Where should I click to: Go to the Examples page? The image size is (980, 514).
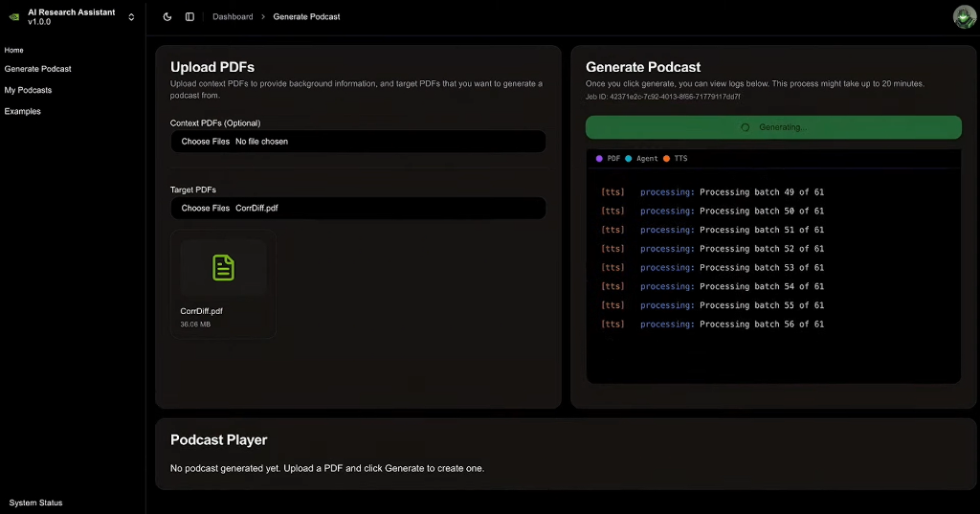[23, 111]
